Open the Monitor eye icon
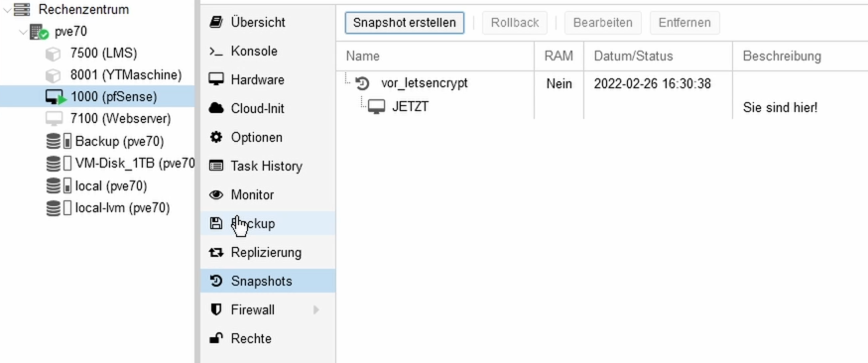The image size is (868, 363). coord(216,194)
